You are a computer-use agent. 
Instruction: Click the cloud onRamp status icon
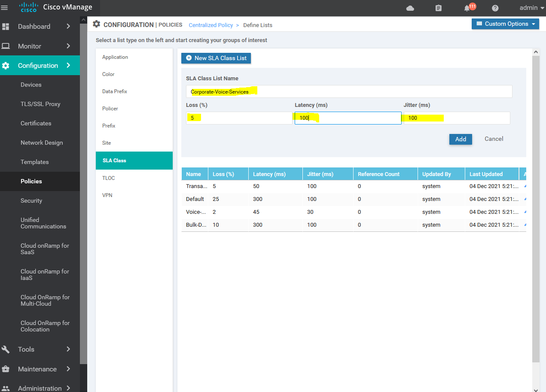[410, 8]
